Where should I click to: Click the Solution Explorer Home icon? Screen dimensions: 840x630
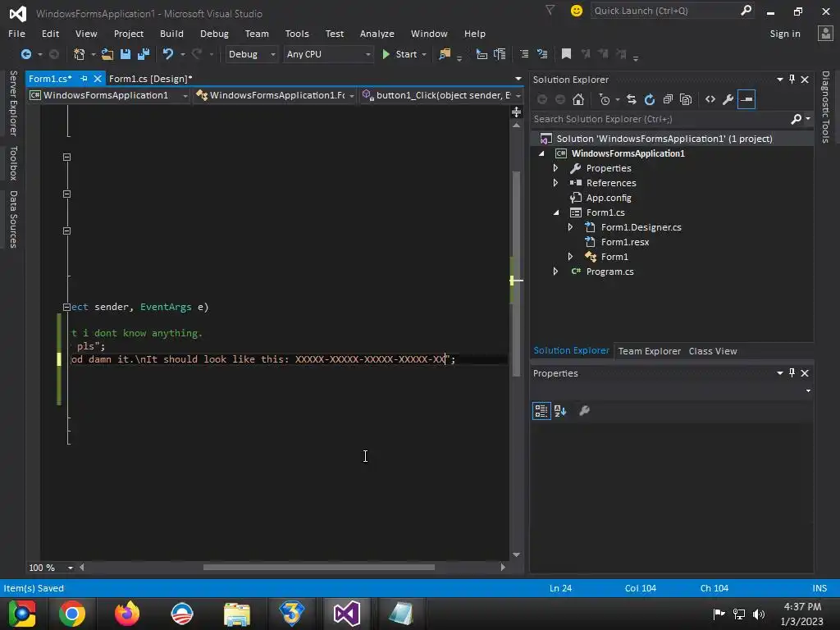pos(578,99)
